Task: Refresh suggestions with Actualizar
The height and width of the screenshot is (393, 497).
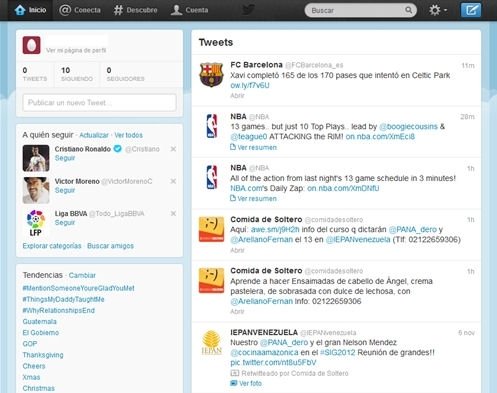Action: click(94, 135)
